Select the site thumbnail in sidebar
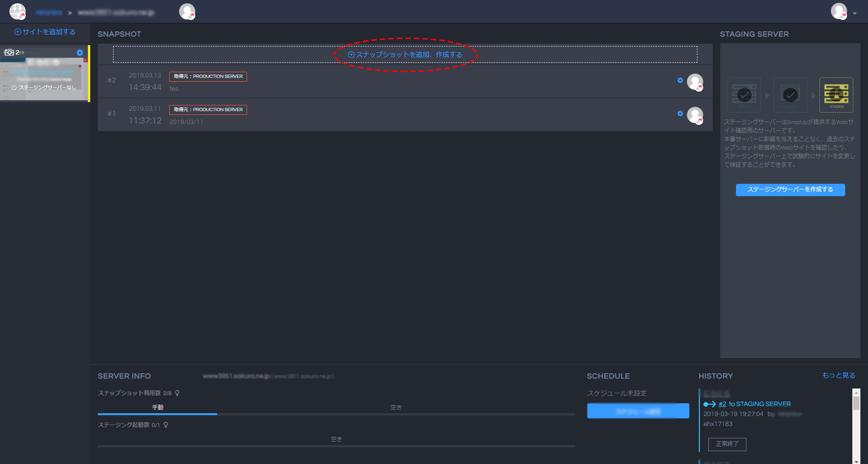This screenshot has width=868, height=464. coord(44,74)
